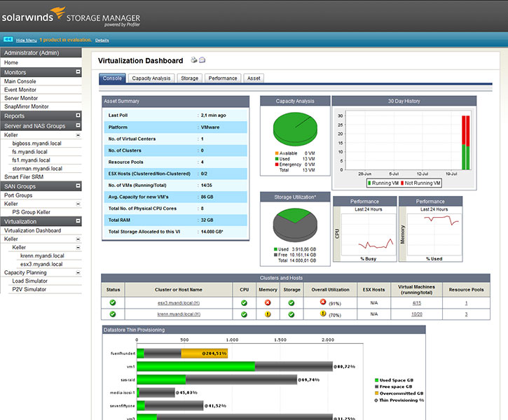The width and height of the screenshot is (508, 420).
Task: Select bigboss.myandi.local server
Action: click(36, 143)
